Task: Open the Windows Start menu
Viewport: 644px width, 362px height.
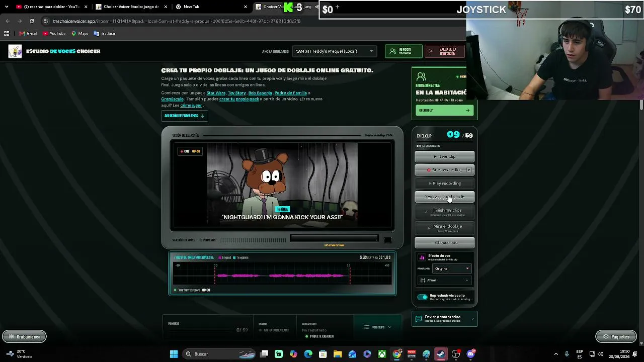Action: point(174,354)
